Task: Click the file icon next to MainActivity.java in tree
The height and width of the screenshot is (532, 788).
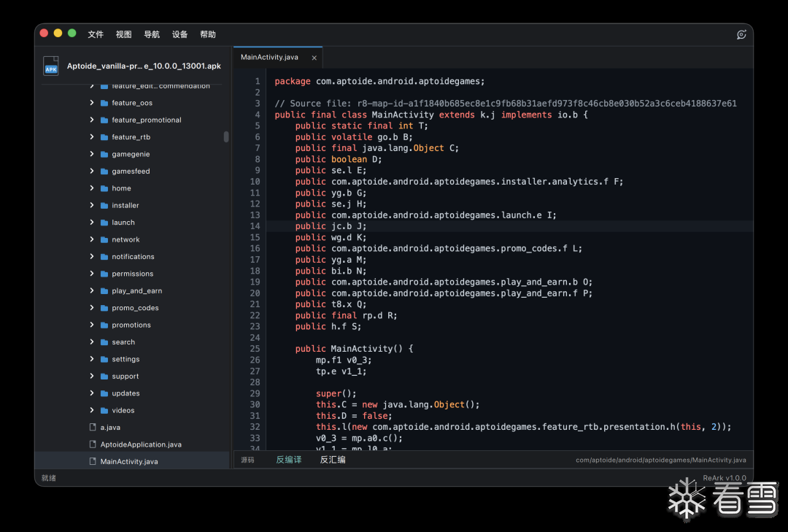Action: (93, 462)
